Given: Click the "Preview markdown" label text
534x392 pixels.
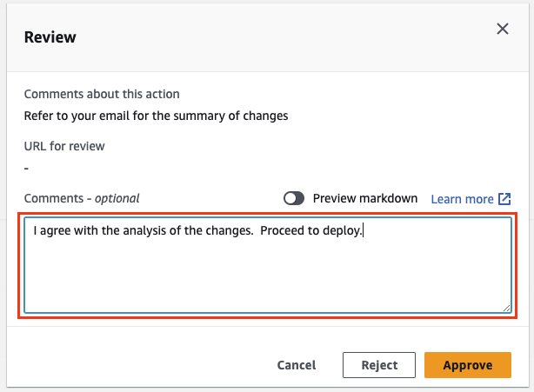Looking at the screenshot, I should point(365,198).
